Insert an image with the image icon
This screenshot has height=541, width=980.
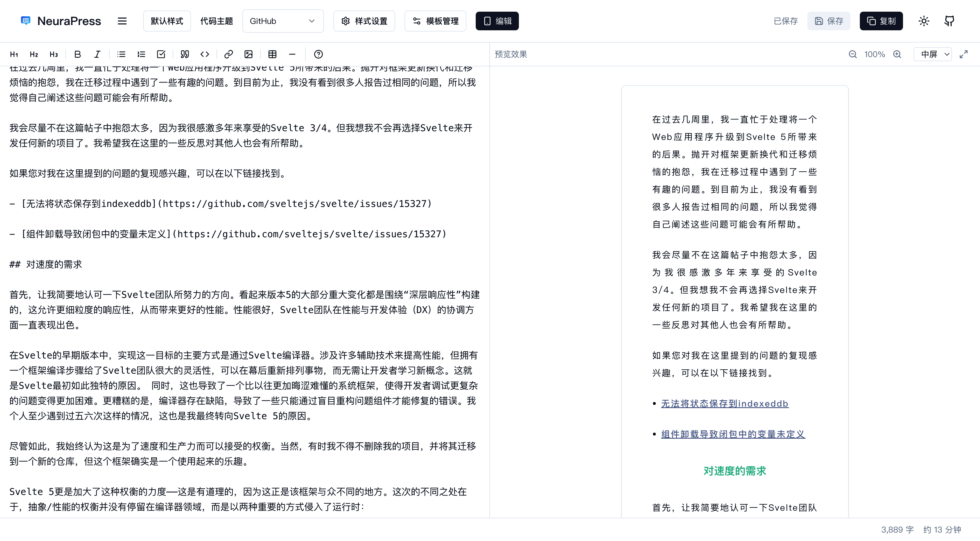249,55
